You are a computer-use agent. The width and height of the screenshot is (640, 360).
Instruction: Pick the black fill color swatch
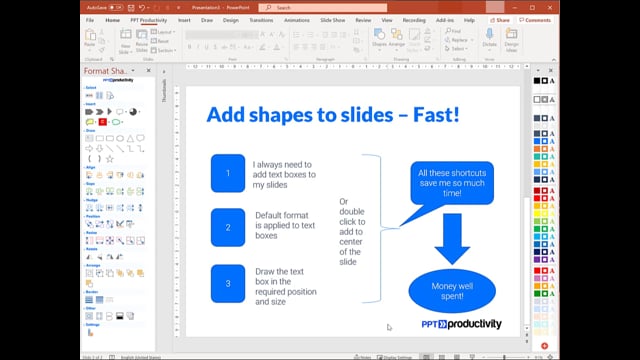[x=537, y=81]
